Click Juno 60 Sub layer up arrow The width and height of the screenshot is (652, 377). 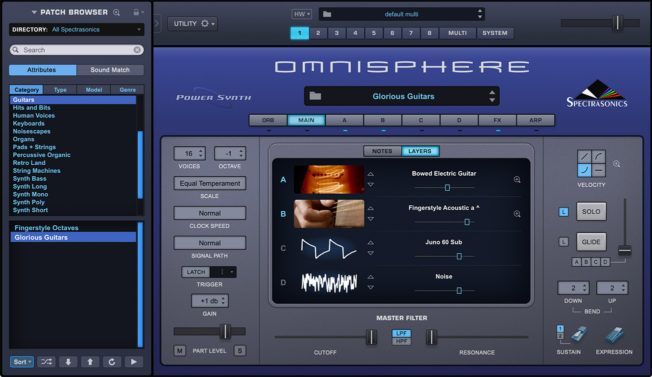[370, 243]
